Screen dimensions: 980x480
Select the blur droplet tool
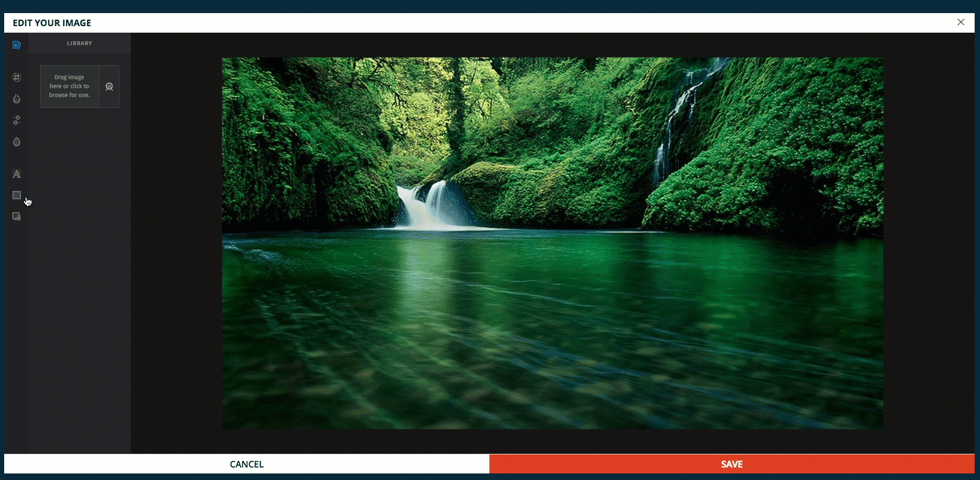point(17,142)
